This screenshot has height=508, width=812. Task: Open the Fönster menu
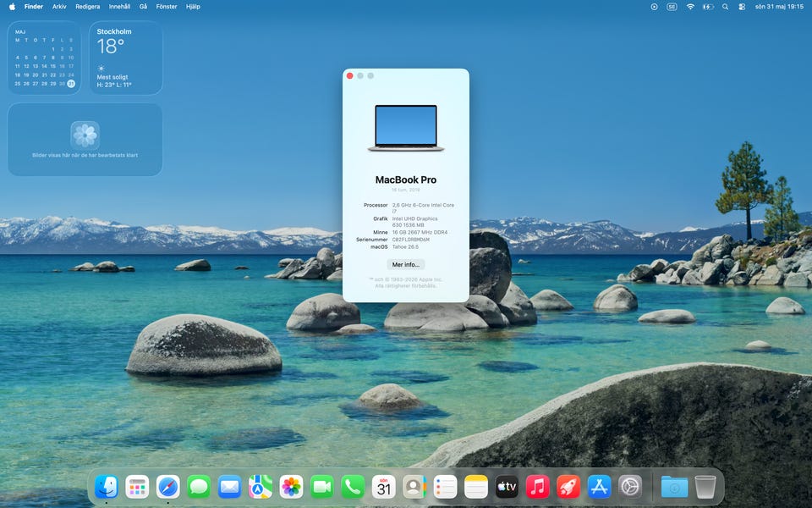167,7
